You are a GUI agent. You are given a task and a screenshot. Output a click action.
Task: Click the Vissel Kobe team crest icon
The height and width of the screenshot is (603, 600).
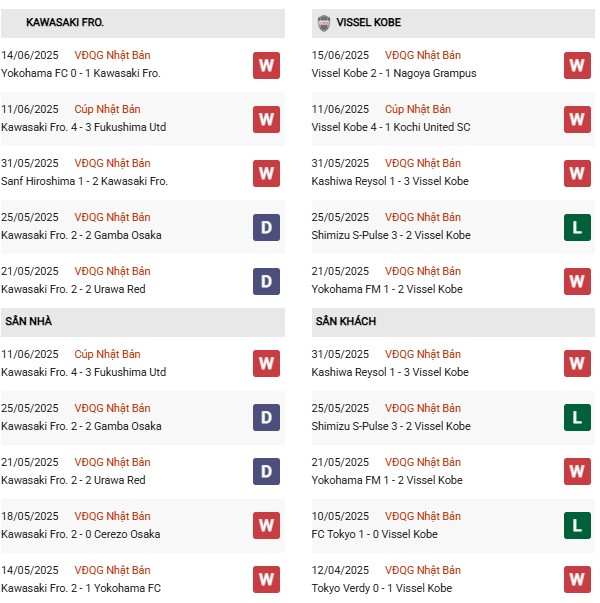coord(324,23)
